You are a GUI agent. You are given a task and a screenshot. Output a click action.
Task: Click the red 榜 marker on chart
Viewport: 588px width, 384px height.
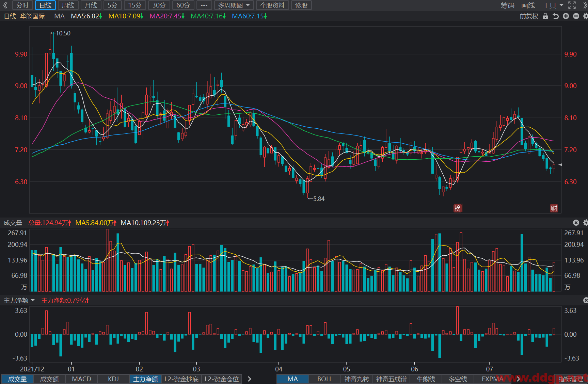pos(458,208)
